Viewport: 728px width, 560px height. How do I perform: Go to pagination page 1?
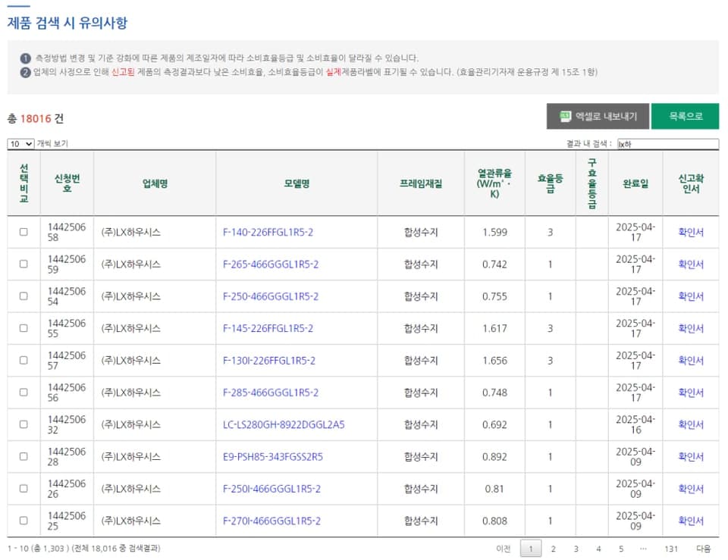(x=531, y=549)
